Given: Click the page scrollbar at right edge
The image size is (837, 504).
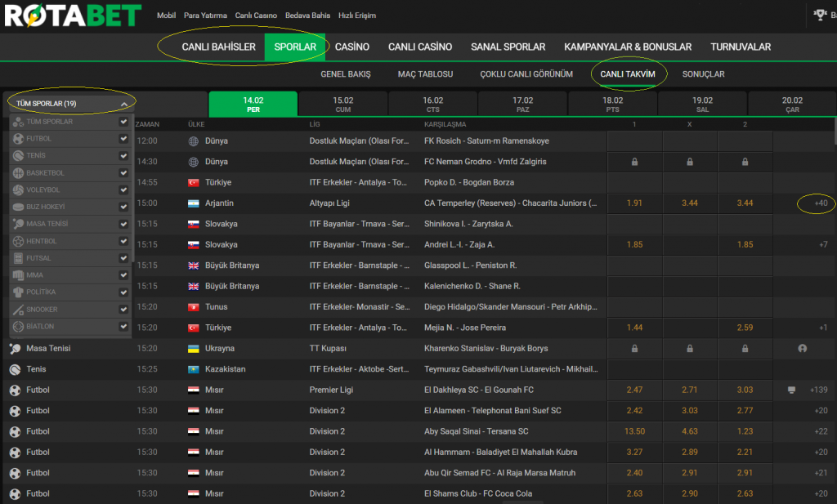Looking at the screenshot, I should [835, 131].
